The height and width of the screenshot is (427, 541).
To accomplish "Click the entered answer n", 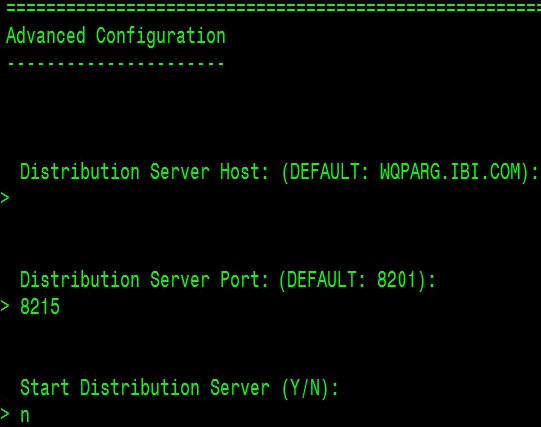I will tap(25, 415).
